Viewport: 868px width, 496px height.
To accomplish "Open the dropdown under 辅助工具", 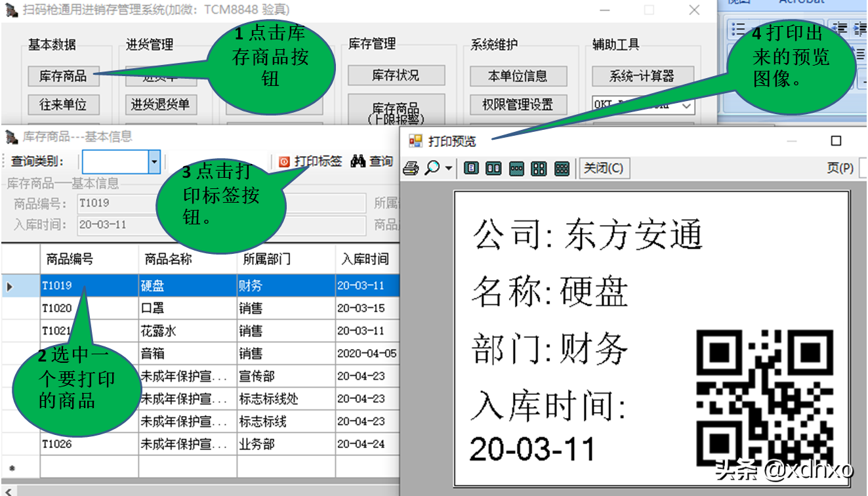I will 686,106.
